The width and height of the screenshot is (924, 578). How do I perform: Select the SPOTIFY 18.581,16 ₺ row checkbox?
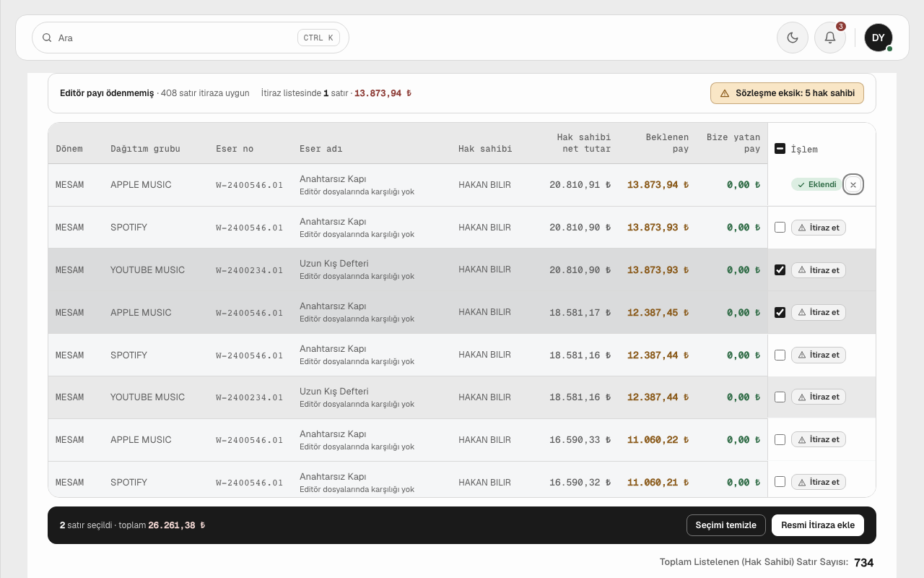click(780, 355)
